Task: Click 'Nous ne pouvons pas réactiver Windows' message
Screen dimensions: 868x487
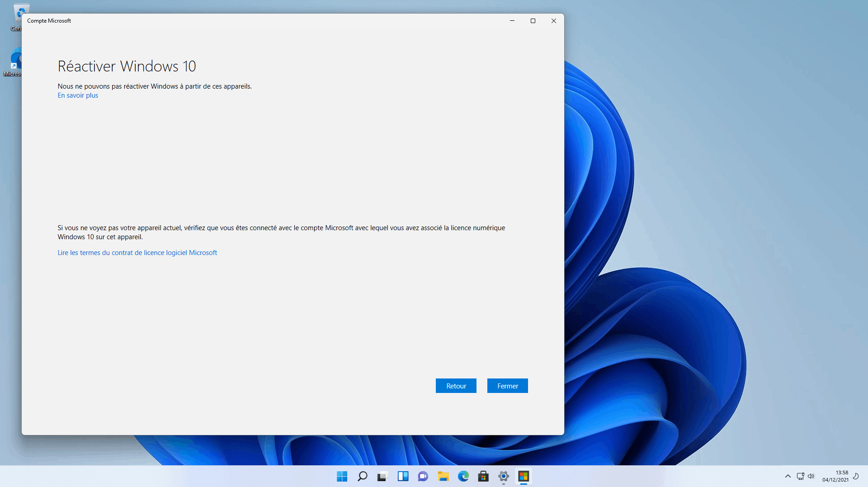Action: pos(155,86)
